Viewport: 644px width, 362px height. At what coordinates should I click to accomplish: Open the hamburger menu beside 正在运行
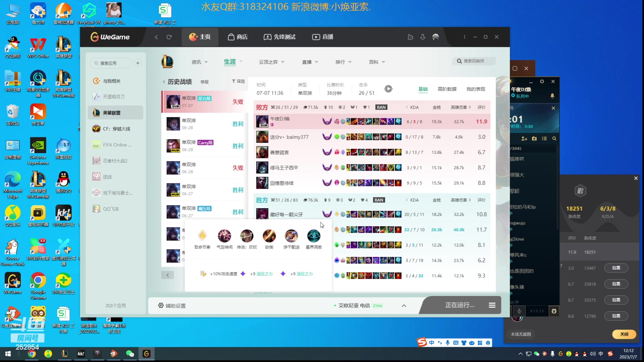coord(492,305)
